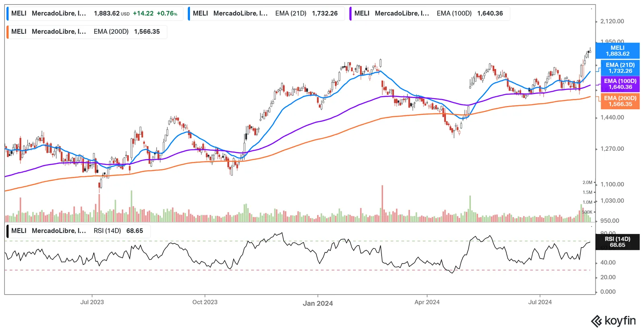The width and height of the screenshot is (644, 332).
Task: Click the +14.22 price change value
Action: coord(143,13)
